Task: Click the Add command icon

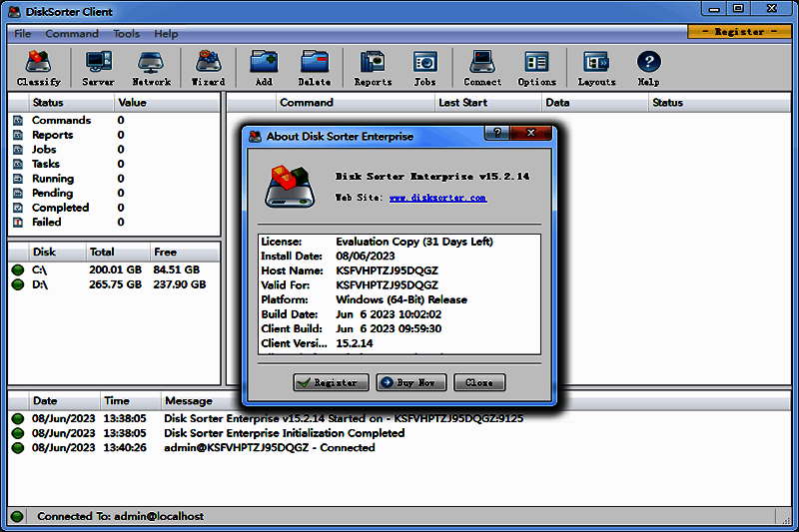Action: point(264,68)
